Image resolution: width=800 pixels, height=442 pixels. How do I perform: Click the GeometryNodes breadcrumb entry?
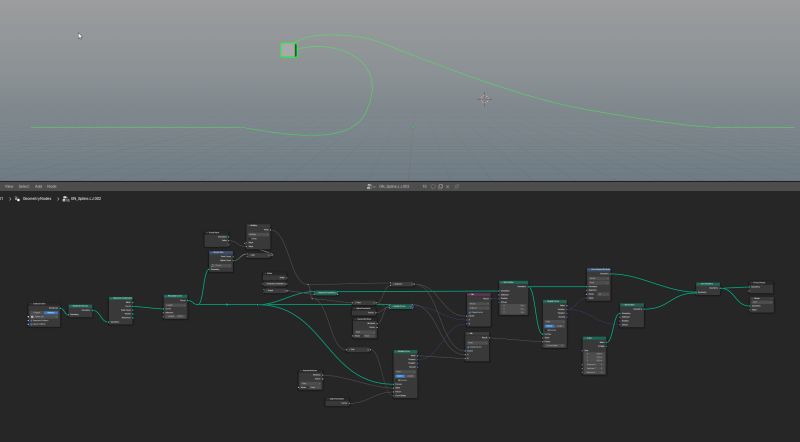pos(37,199)
